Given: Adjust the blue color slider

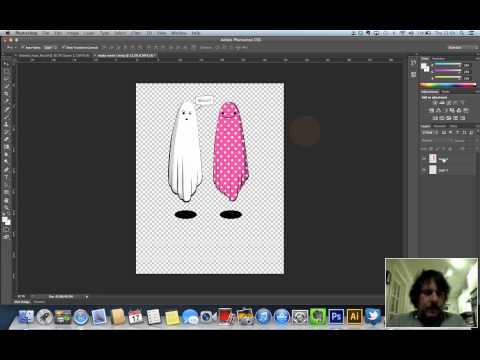Looking at the screenshot, I should [x=447, y=77].
